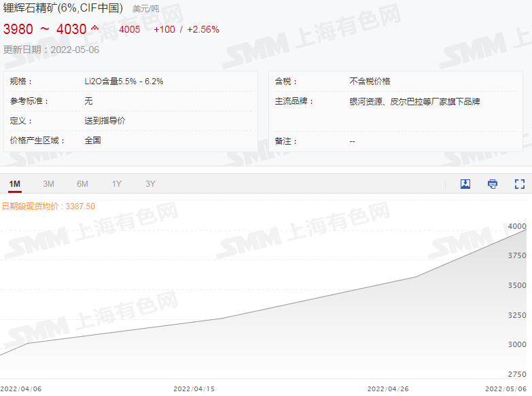Click the 4000 y-axis label
This screenshot has height=396, width=532.
[517, 226]
